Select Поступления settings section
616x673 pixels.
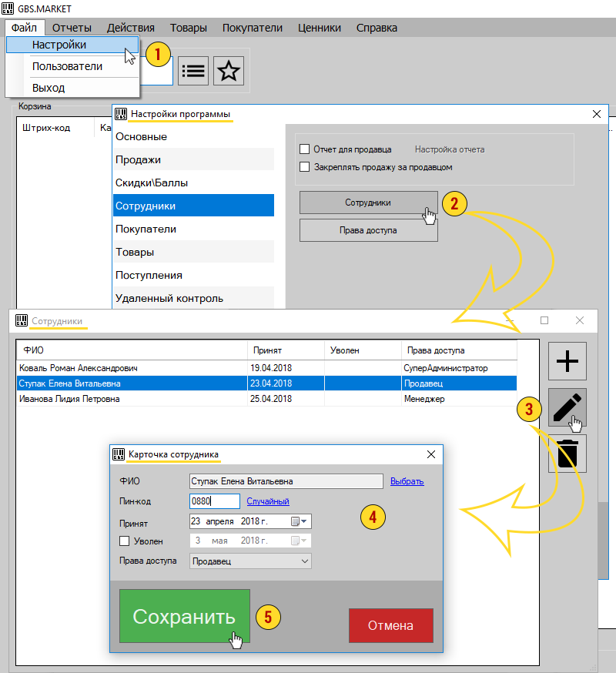click(x=193, y=275)
